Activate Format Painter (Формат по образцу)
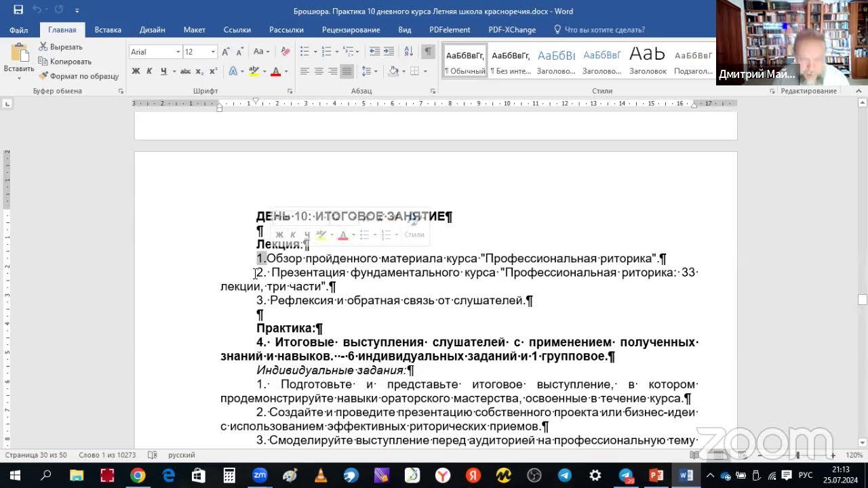Image resolution: width=868 pixels, height=488 pixels. [79, 76]
